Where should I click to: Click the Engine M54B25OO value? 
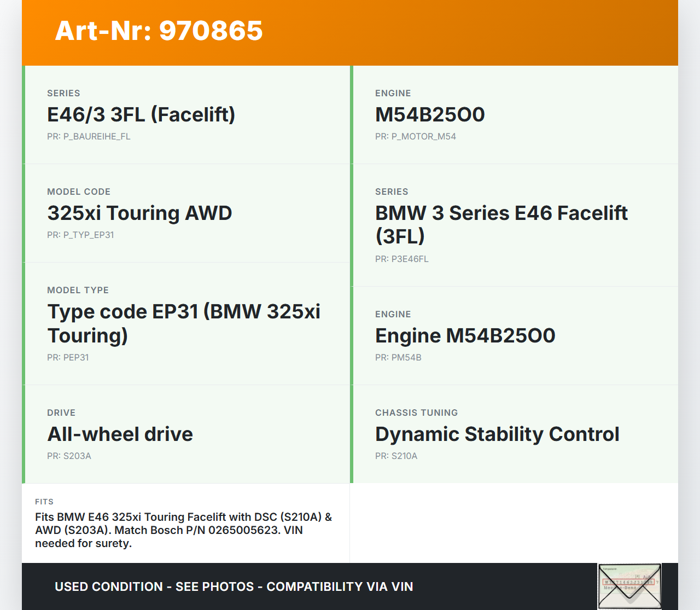coord(465,336)
